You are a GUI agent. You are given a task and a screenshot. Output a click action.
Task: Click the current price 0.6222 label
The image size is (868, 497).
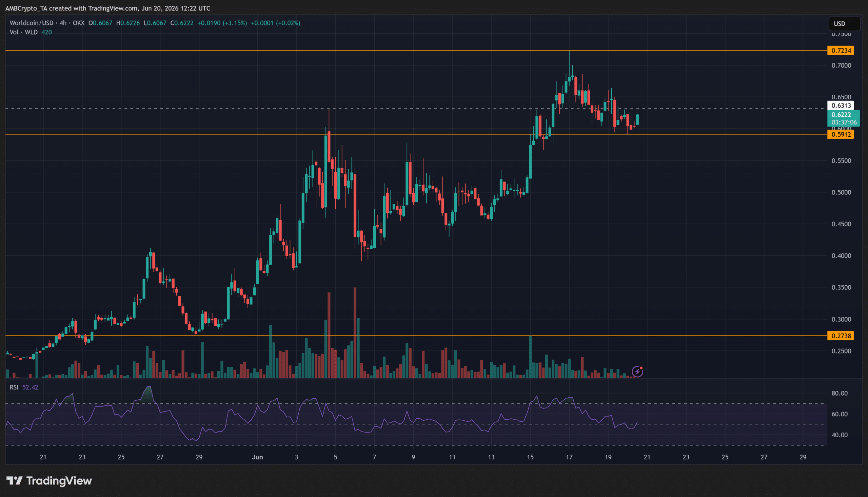pos(841,115)
